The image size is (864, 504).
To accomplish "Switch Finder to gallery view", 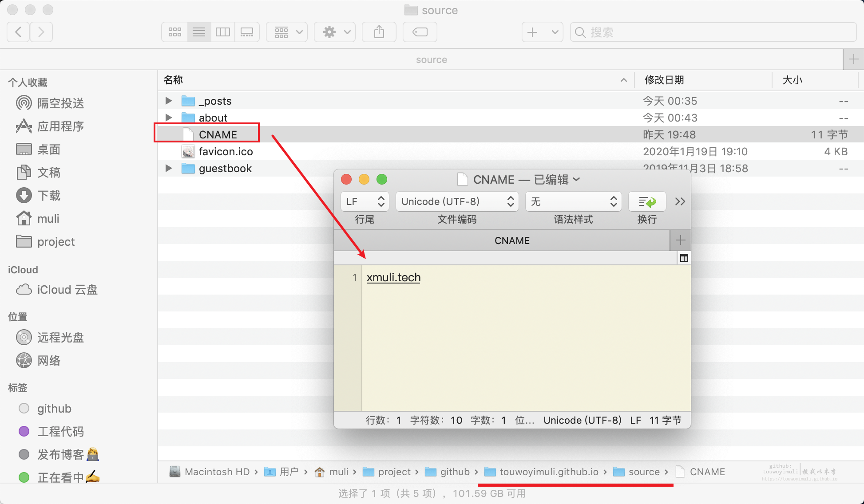I will 246,32.
